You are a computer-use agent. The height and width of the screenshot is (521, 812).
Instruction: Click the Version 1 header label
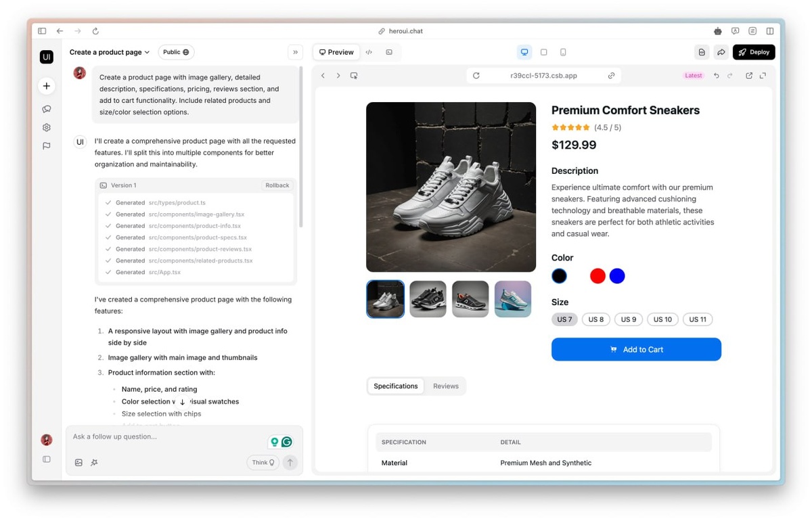(x=123, y=185)
